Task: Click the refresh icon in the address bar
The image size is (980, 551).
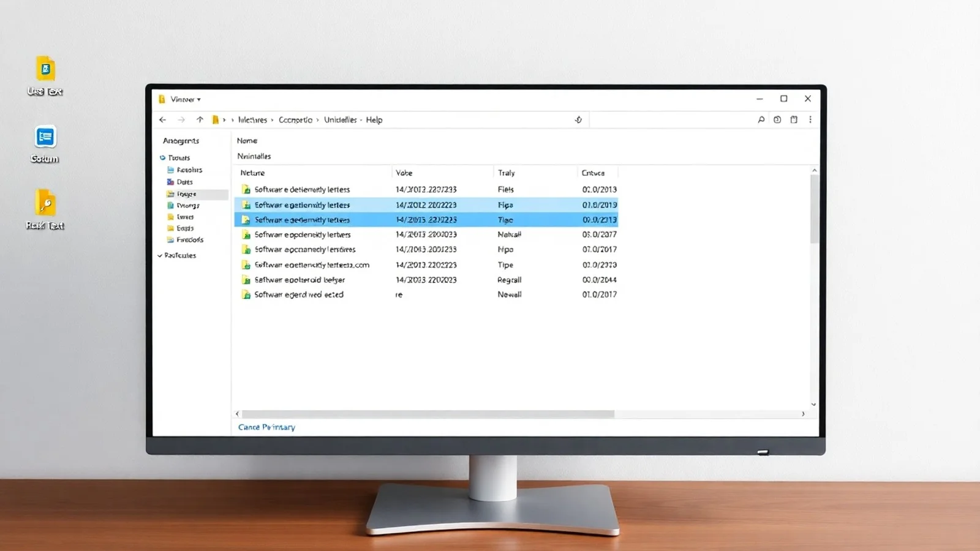Action: [578, 120]
